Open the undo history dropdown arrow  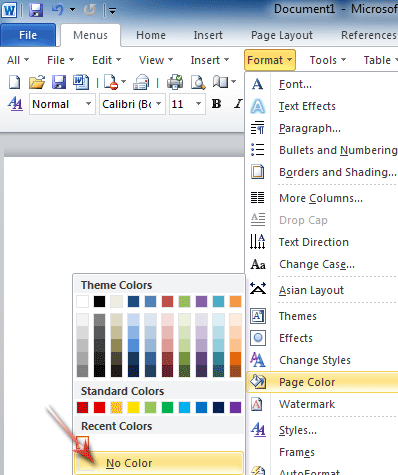tap(72, 10)
